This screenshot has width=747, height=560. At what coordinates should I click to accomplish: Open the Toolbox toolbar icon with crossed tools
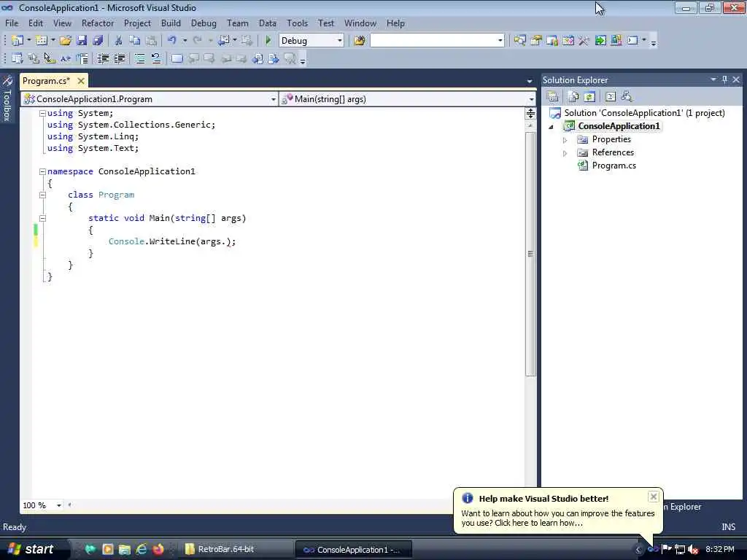(x=584, y=41)
